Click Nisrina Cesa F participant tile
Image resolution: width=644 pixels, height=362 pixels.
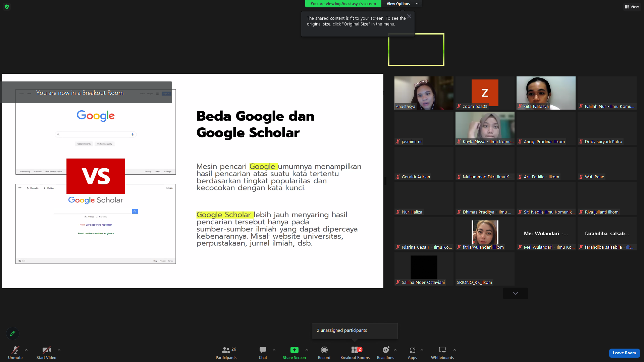coord(424,234)
